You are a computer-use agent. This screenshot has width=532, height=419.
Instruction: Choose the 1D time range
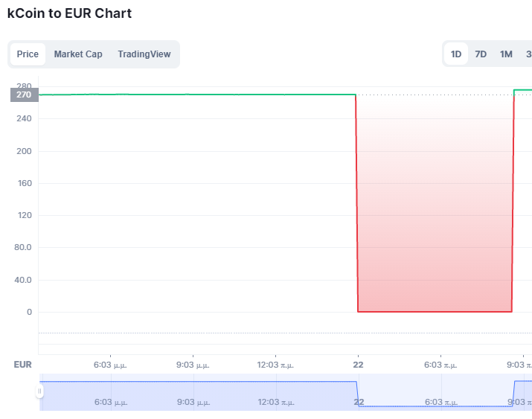point(456,54)
